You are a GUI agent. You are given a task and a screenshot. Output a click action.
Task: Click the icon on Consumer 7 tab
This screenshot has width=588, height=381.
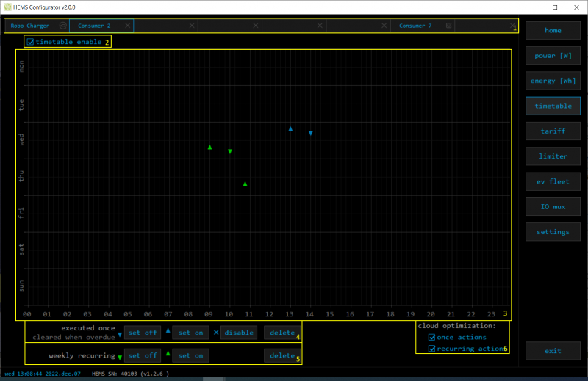point(448,26)
